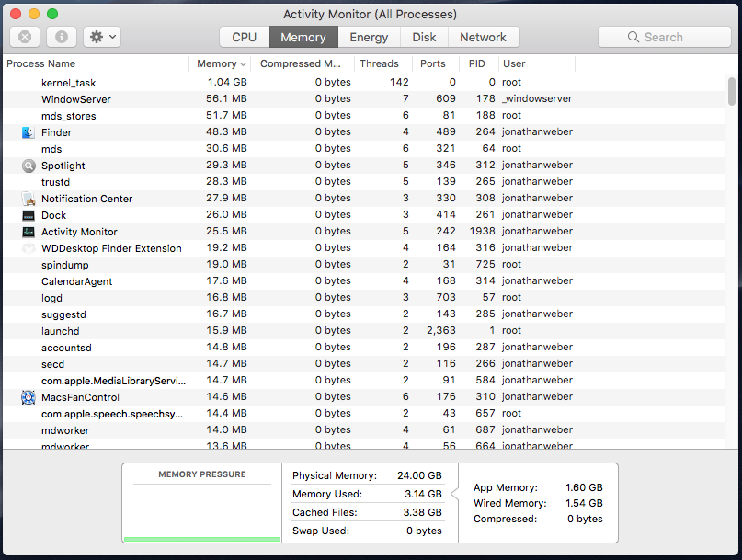742x560 pixels.
Task: Click the Memory Used 3.14 GB value
Action: click(x=424, y=494)
